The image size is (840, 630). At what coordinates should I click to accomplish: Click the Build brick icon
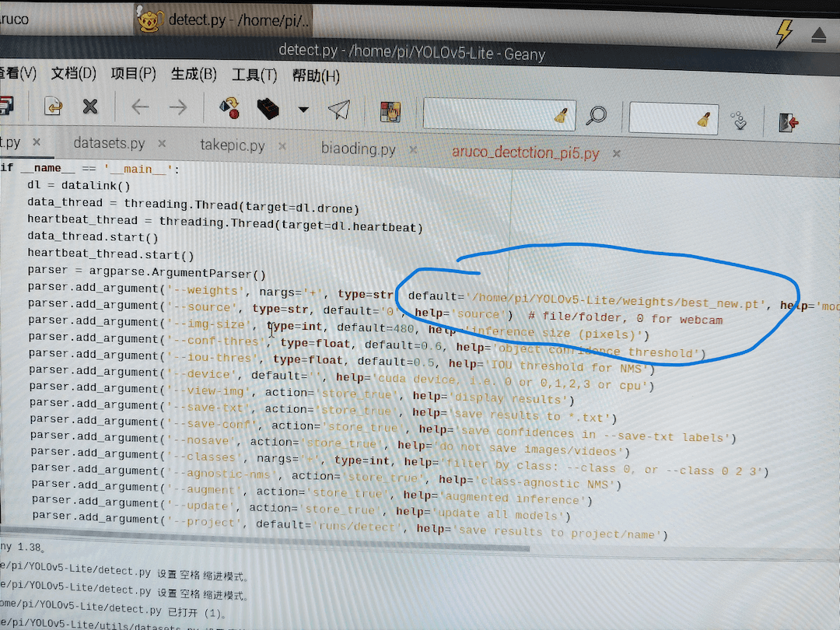pyautogui.click(x=268, y=108)
